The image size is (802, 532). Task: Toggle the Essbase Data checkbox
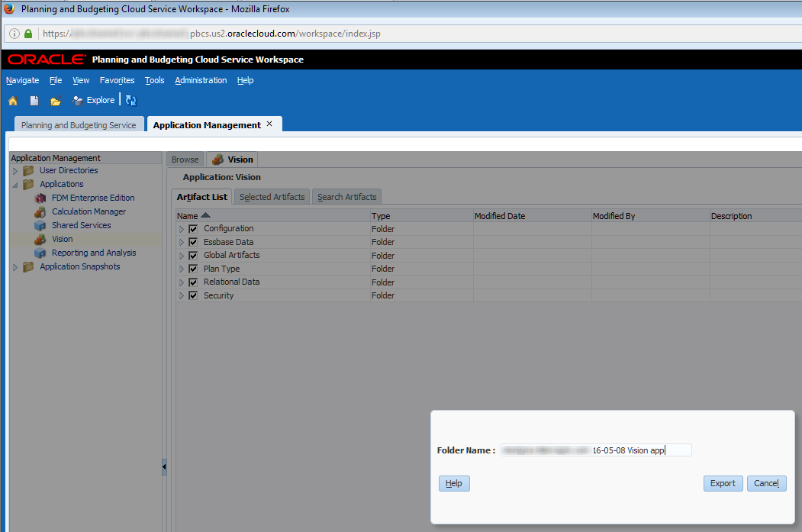193,242
